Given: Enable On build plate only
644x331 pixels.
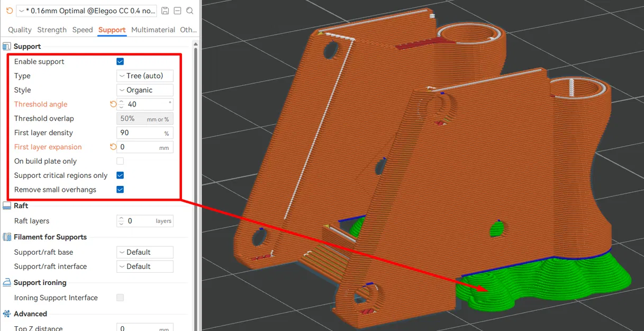Looking at the screenshot, I should click(120, 161).
